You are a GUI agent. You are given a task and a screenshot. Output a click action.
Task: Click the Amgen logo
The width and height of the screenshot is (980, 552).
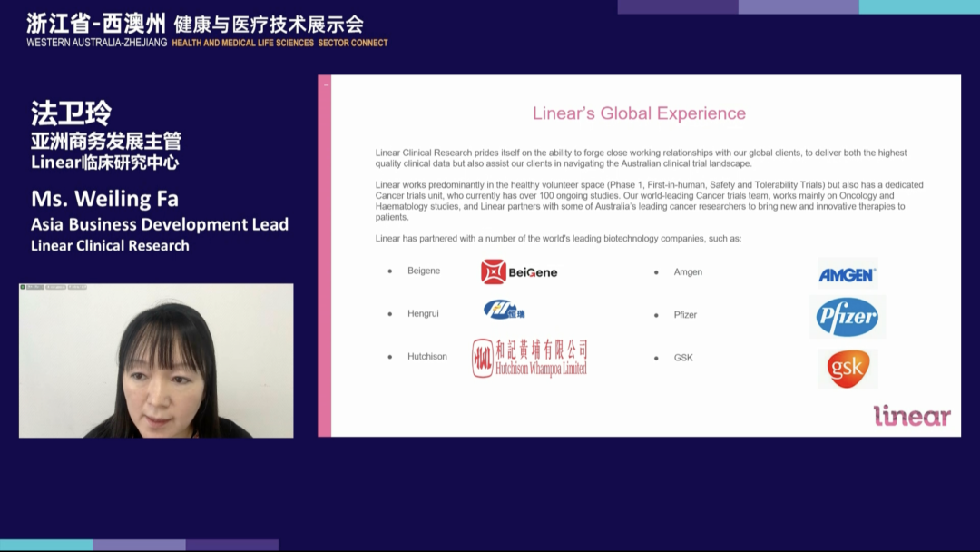pyautogui.click(x=847, y=274)
